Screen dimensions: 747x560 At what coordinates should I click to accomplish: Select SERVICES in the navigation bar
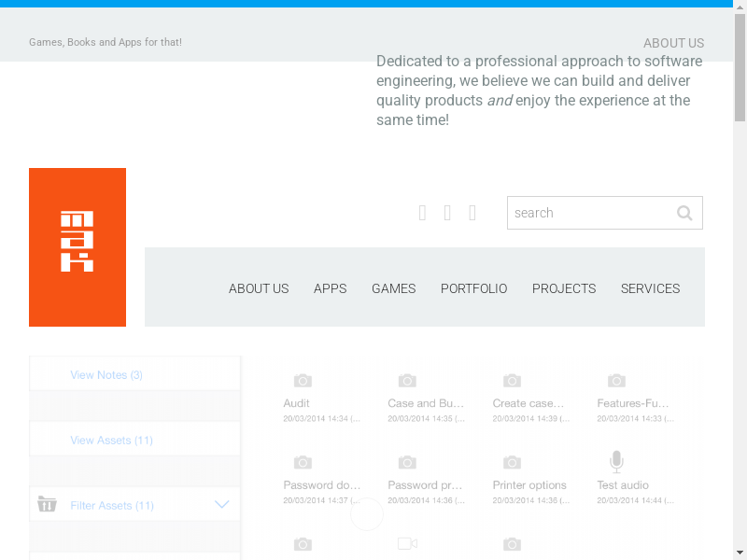650,288
